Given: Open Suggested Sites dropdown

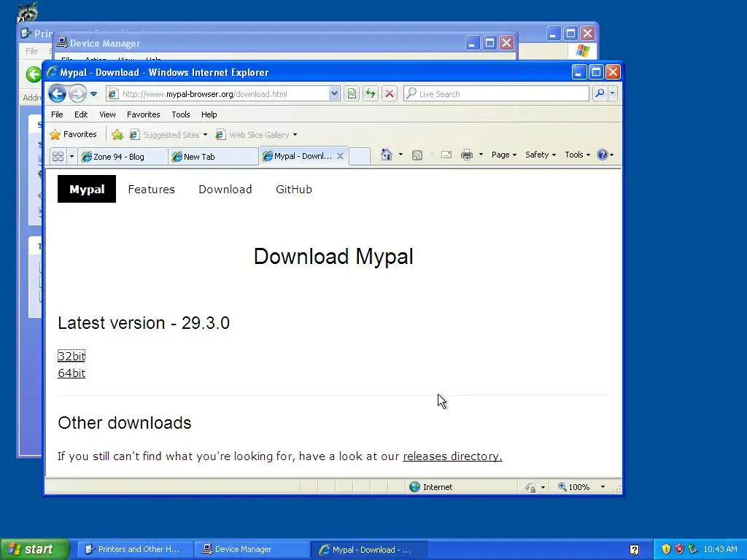Looking at the screenshot, I should coord(169,135).
